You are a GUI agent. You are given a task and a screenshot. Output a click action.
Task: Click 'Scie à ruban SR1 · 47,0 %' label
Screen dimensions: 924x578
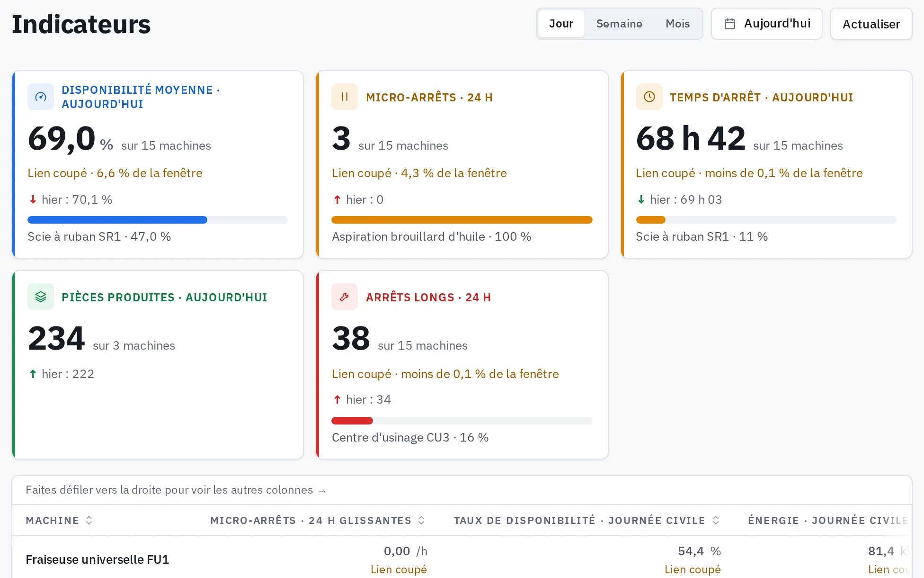pos(99,236)
